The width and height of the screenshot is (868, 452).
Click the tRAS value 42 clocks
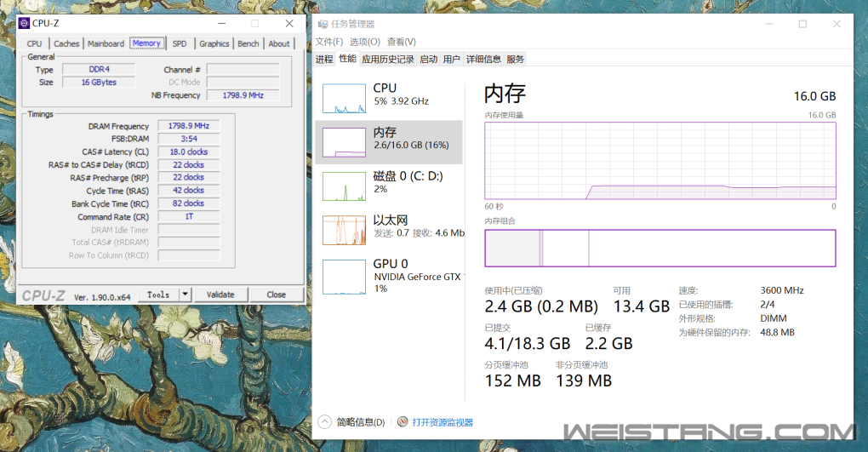click(189, 190)
